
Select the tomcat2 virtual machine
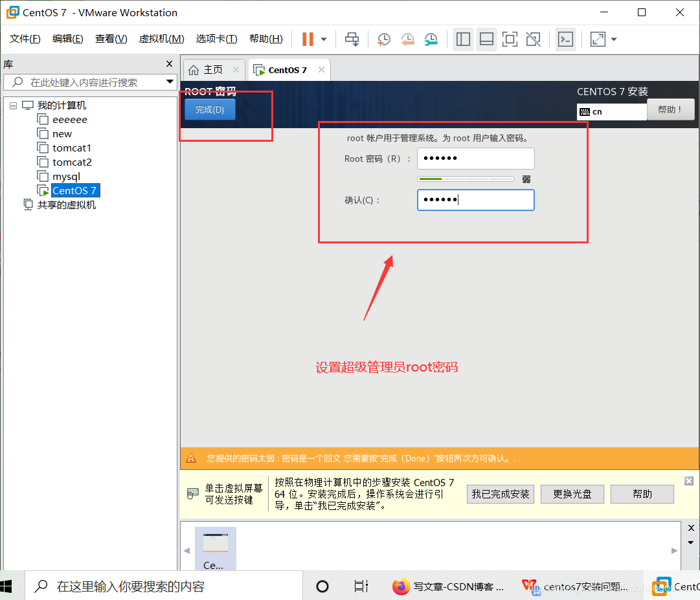click(72, 162)
